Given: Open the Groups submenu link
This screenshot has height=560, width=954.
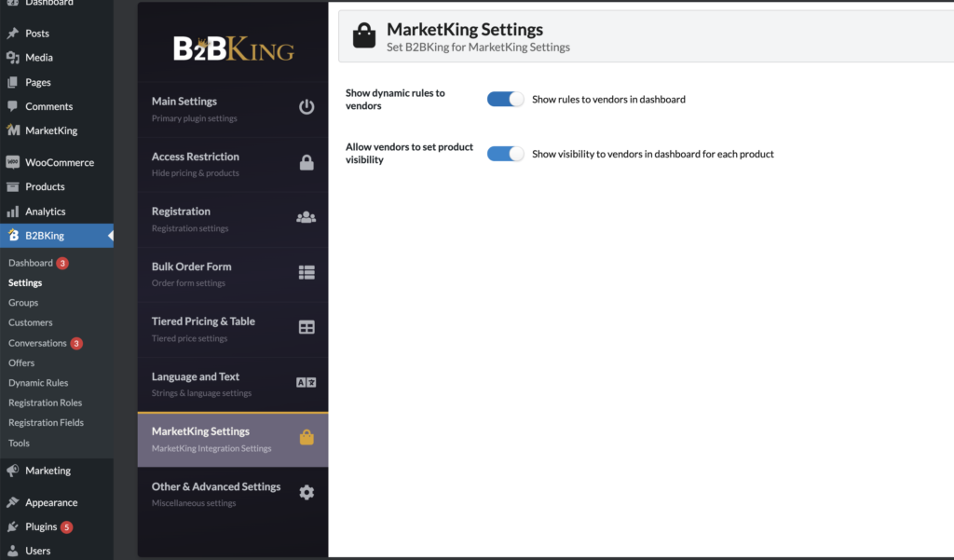Looking at the screenshot, I should tap(23, 303).
